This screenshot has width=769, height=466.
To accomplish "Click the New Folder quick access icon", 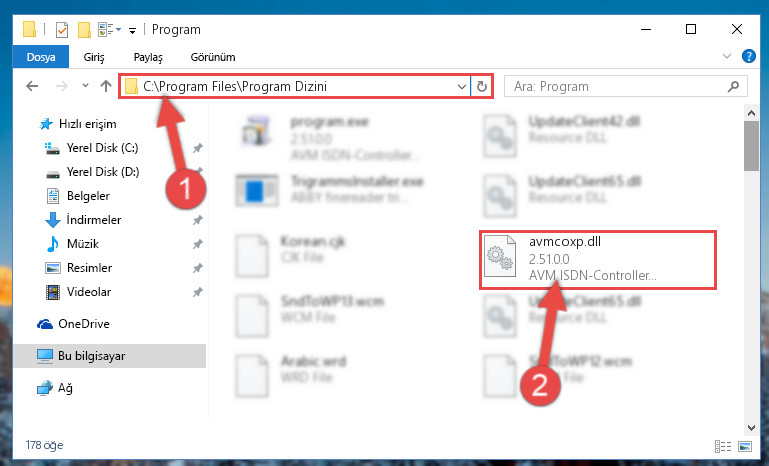I will (x=84, y=30).
